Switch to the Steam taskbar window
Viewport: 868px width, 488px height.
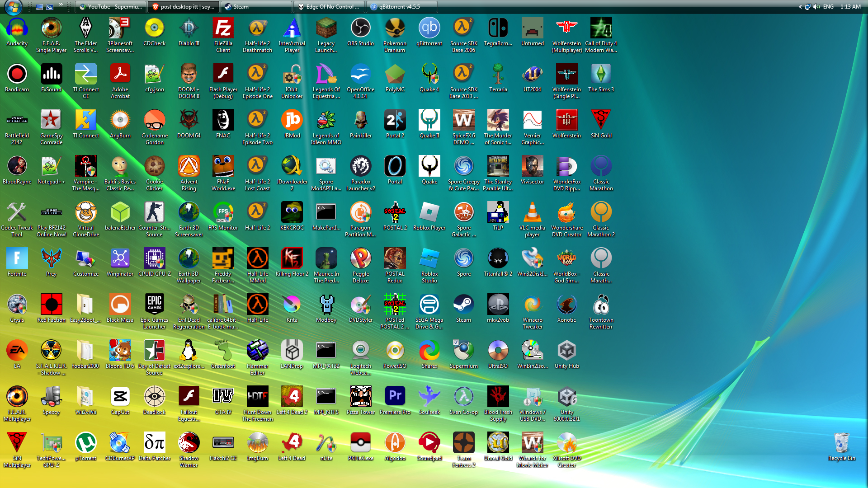257,7
